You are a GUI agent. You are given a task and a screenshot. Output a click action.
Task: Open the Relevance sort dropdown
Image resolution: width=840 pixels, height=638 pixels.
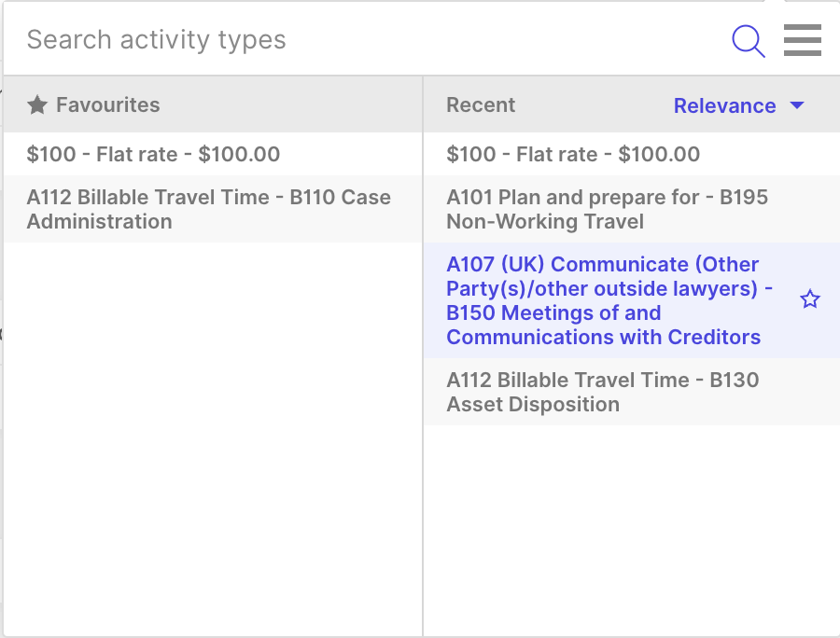[x=738, y=105]
